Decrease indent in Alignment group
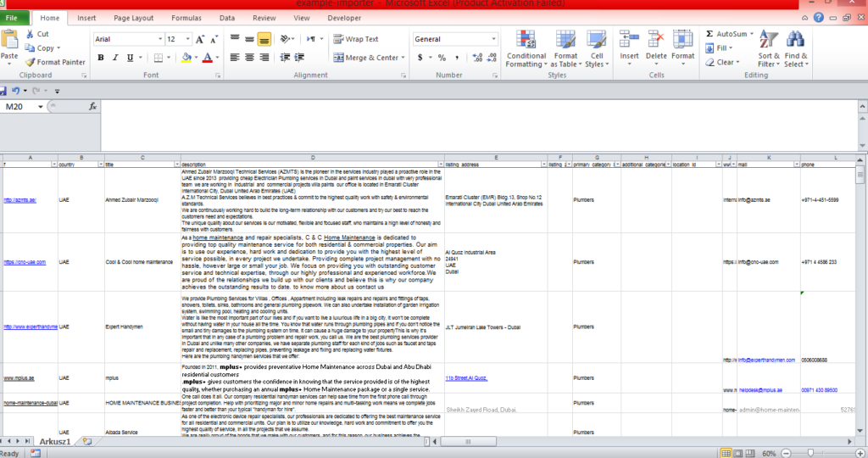This screenshot has width=868, height=458. 285,57
